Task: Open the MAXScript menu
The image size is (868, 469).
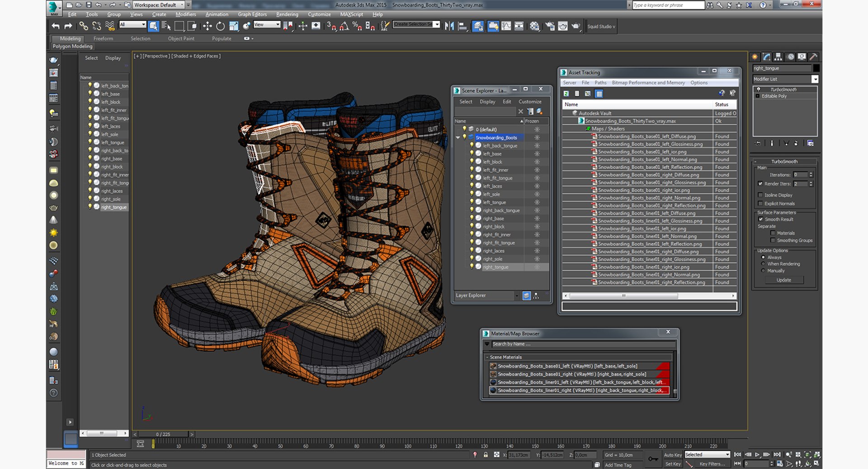Action: point(352,14)
